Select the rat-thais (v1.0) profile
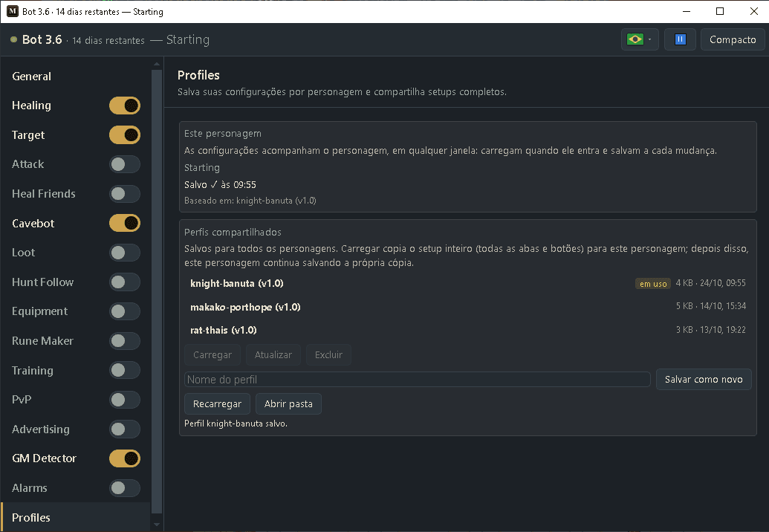Viewport: 769px width, 532px height. [x=467, y=330]
